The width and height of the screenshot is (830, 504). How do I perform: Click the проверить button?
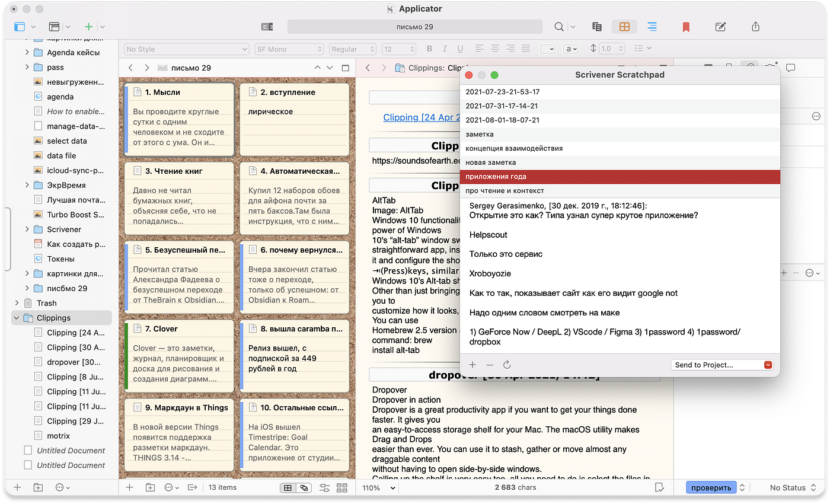711,487
